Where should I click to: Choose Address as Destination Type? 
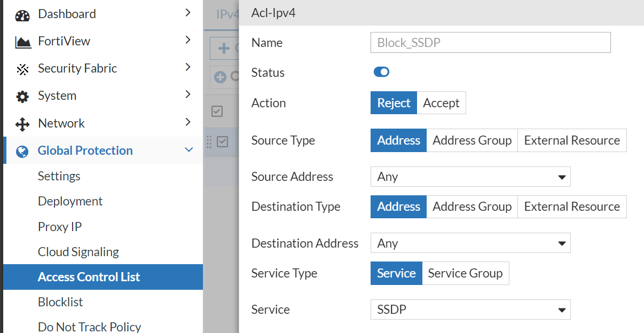pyautogui.click(x=398, y=207)
